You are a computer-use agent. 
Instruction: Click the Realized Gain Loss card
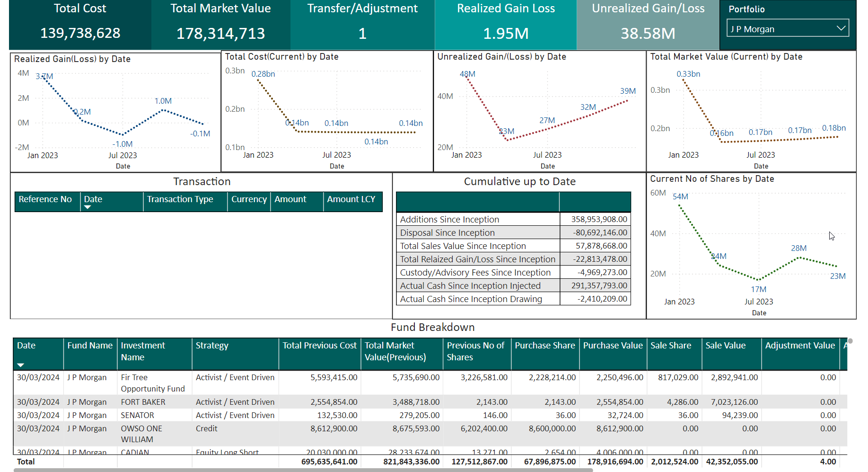coord(505,25)
